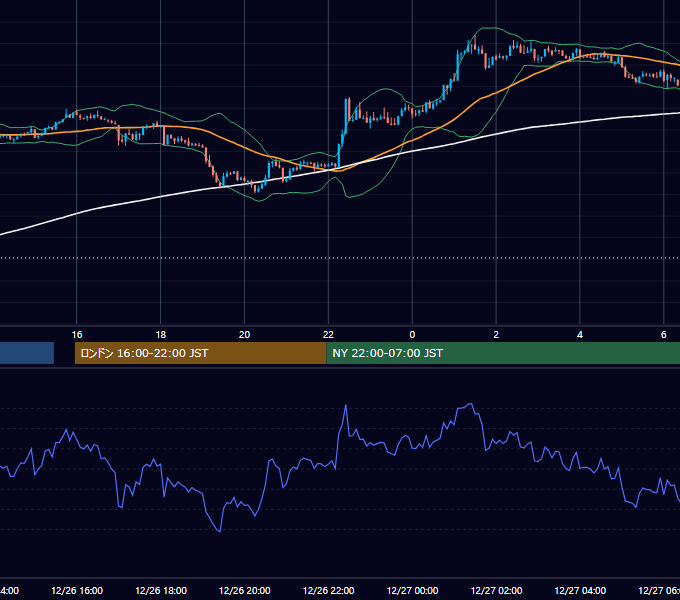This screenshot has width=680, height=600.
Task: Click the 22 hour label on price chart axis
Action: coord(328,335)
